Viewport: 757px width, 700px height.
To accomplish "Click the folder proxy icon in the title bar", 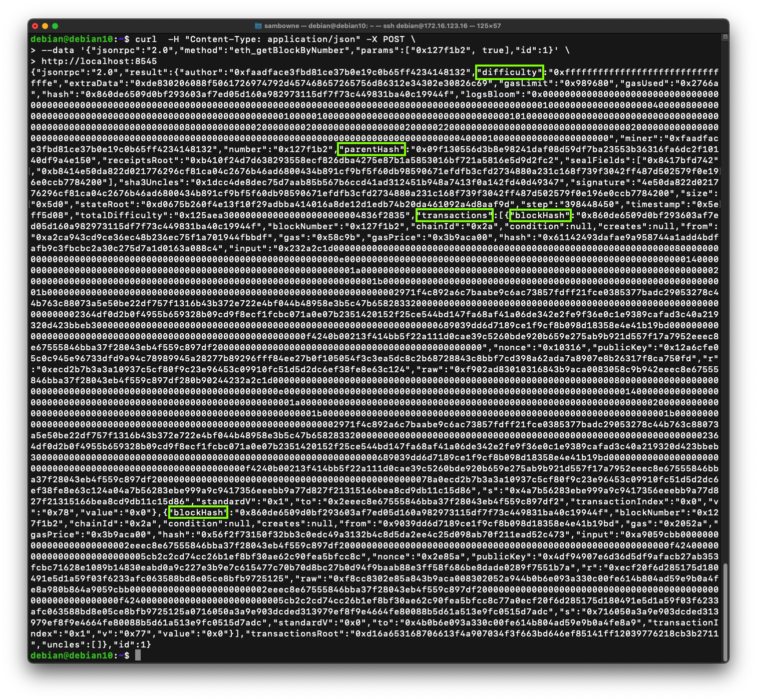I will coord(258,26).
